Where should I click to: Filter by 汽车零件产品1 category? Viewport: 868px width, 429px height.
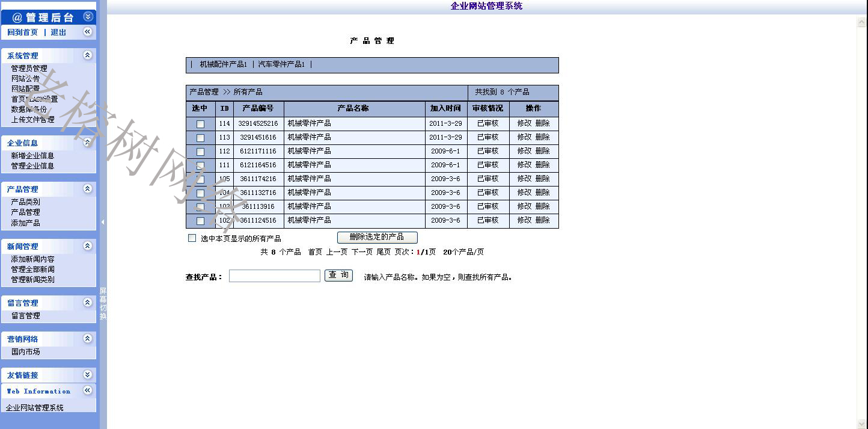(281, 64)
